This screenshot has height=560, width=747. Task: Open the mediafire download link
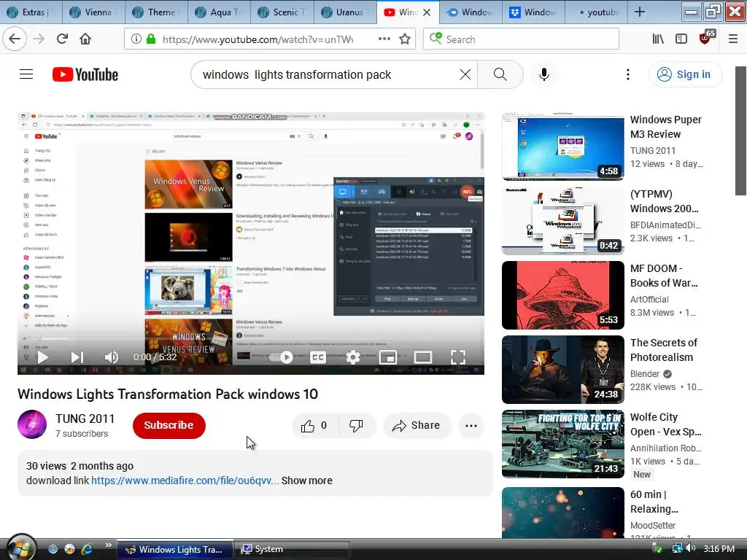pyautogui.click(x=185, y=481)
